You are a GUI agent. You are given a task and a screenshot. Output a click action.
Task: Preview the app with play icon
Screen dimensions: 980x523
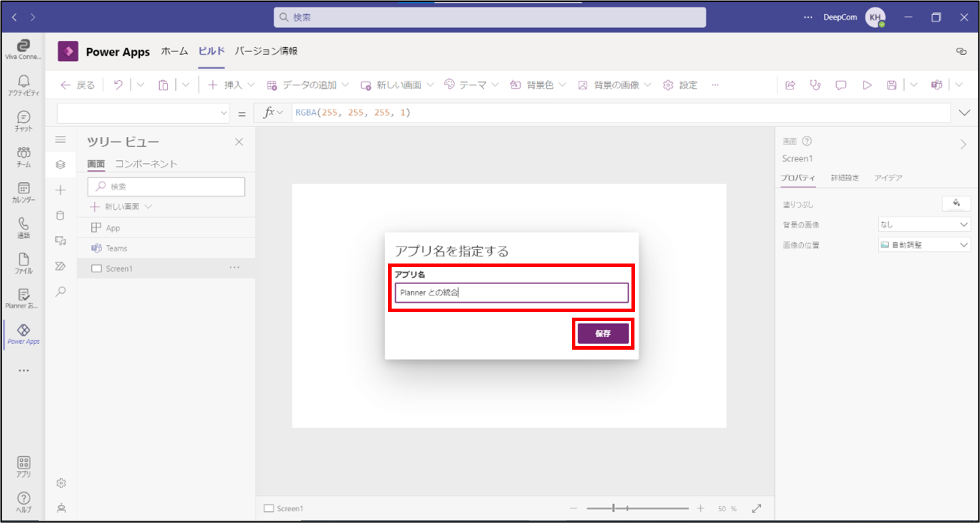pos(867,85)
